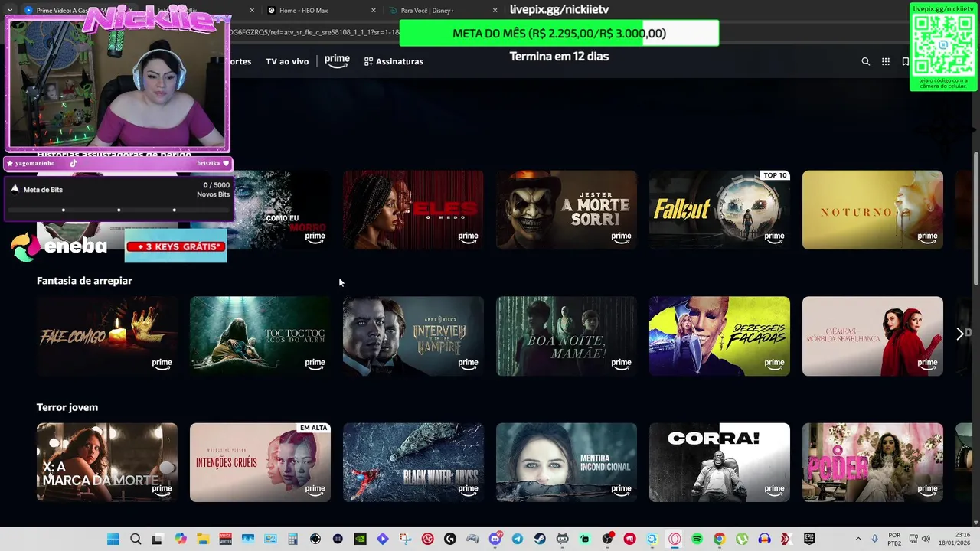Click the microphone tray icon
The width and height of the screenshot is (980, 551).
[x=874, y=539]
